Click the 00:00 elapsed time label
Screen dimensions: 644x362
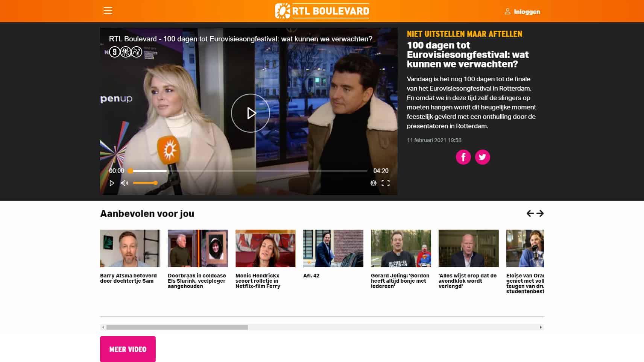tap(117, 171)
